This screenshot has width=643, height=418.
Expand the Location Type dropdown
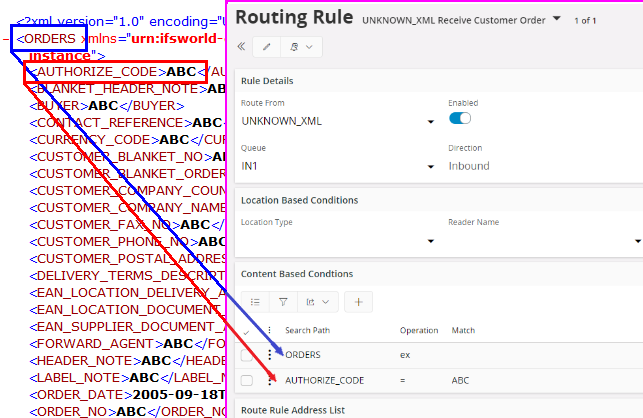click(x=431, y=241)
